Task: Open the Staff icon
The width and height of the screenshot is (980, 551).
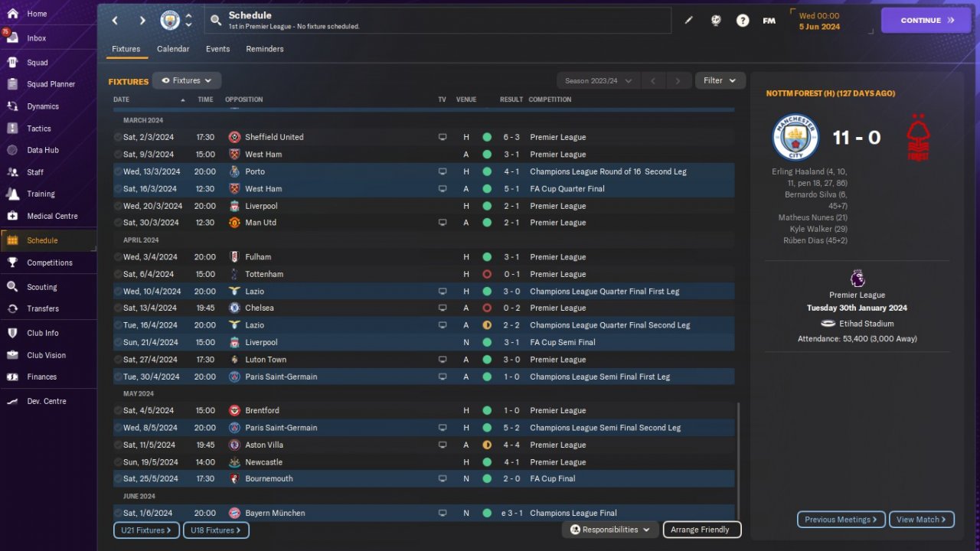Action: pyautogui.click(x=12, y=172)
